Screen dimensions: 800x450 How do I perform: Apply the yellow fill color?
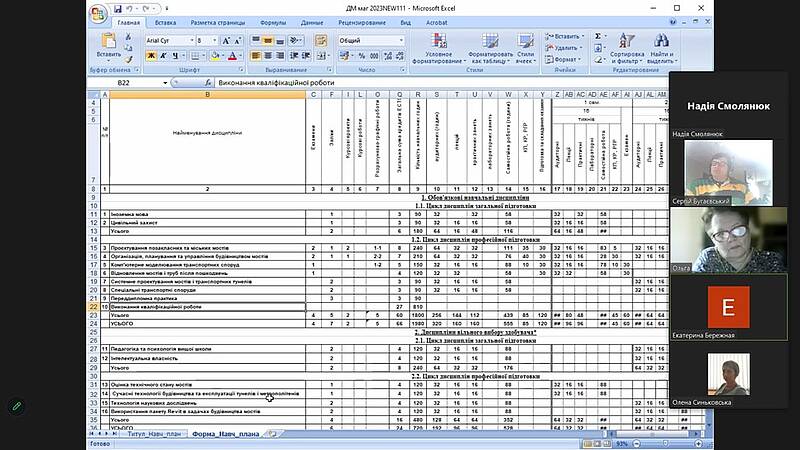216,56
